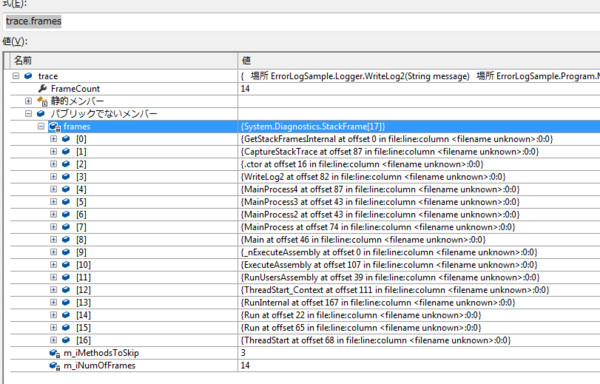Select the CaptureStackTrace at offset 87 value
600x384 pixels.
(390, 151)
